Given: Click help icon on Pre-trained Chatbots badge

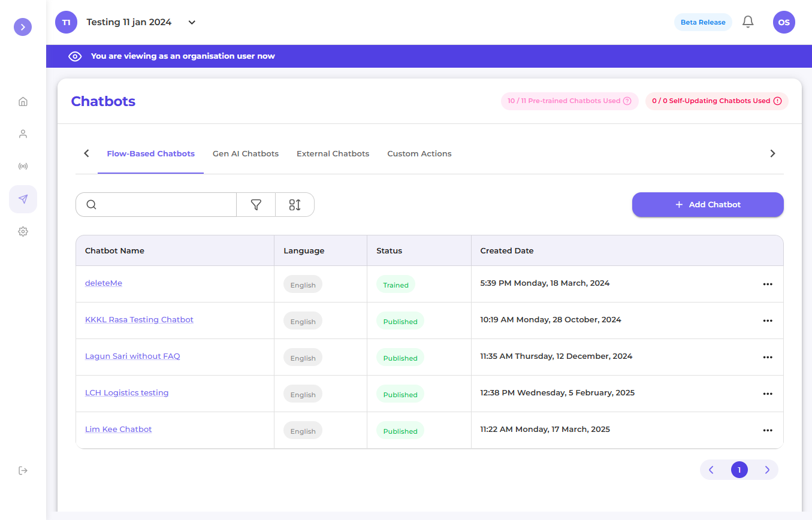Looking at the screenshot, I should click(627, 101).
